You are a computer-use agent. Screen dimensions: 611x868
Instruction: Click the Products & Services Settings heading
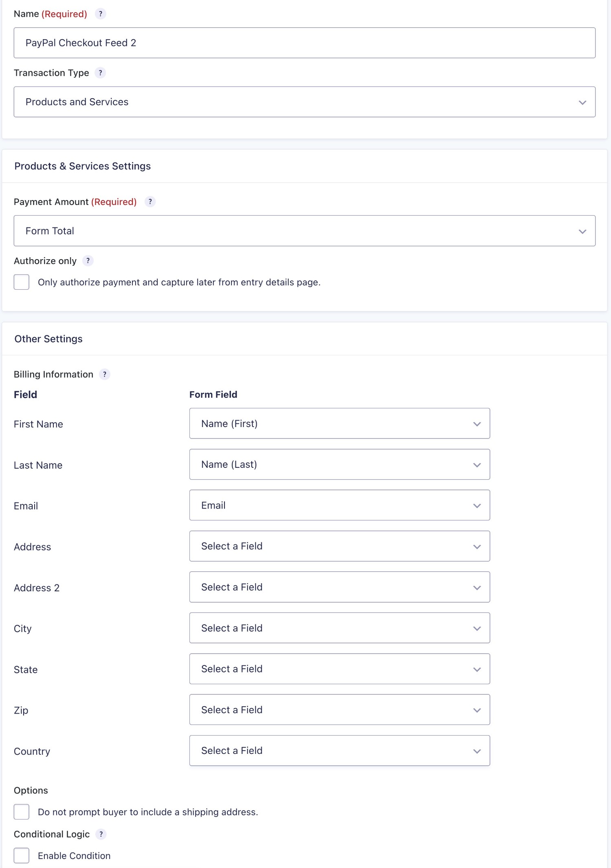83,166
